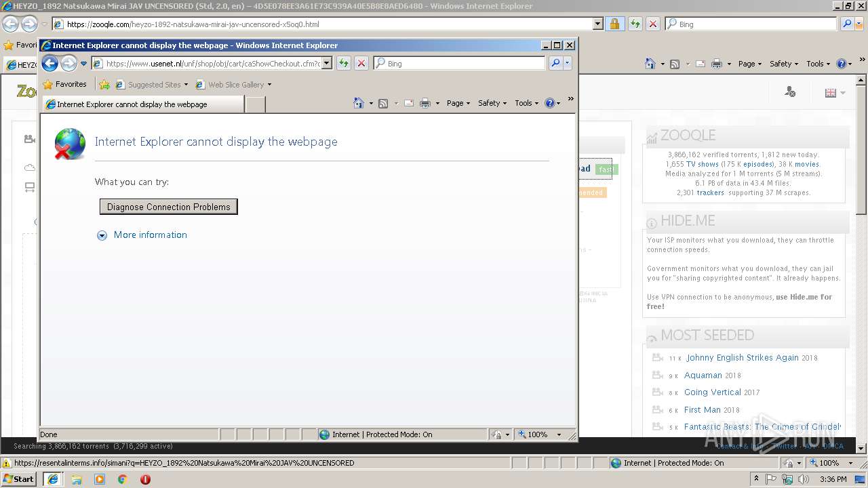
Task: Select 'Internet Explorer cannot display the webpage' tab
Action: 143,104
